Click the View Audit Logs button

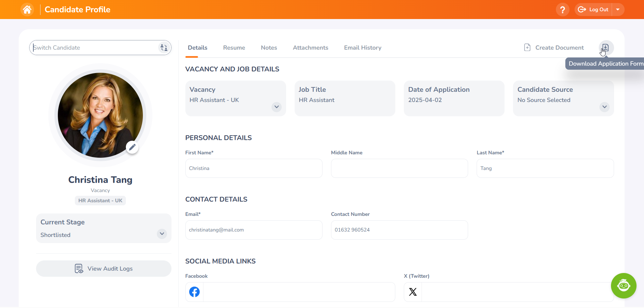(x=103, y=269)
